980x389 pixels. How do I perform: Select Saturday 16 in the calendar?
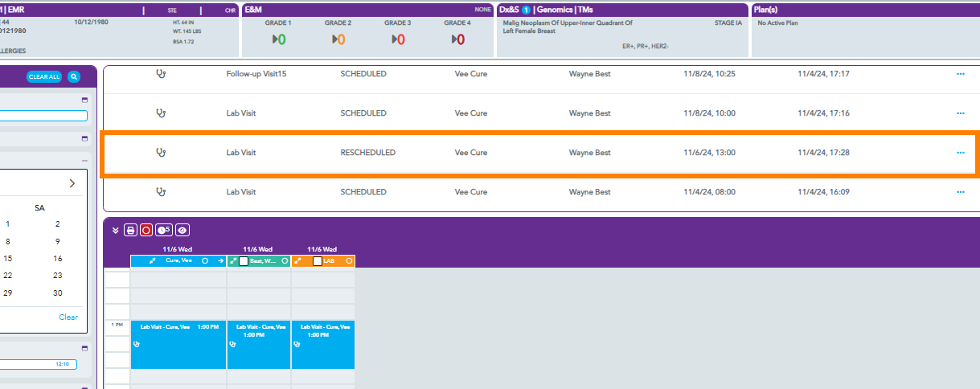pos(57,259)
